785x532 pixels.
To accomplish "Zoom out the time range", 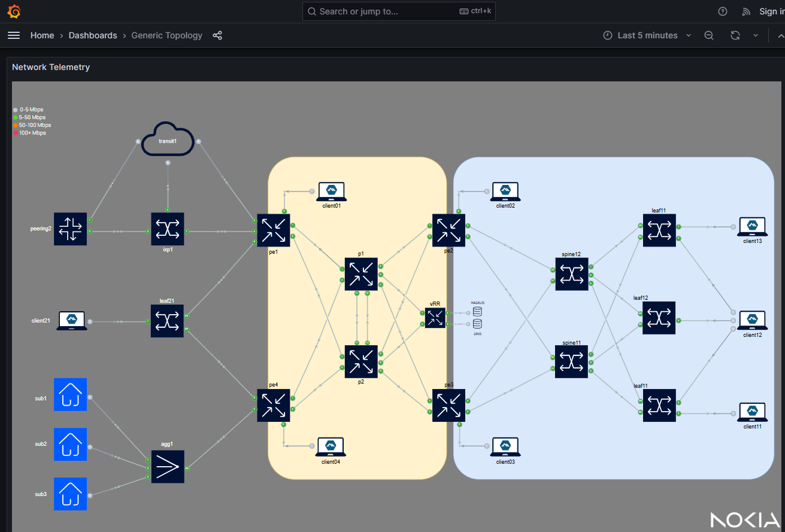I will point(709,35).
